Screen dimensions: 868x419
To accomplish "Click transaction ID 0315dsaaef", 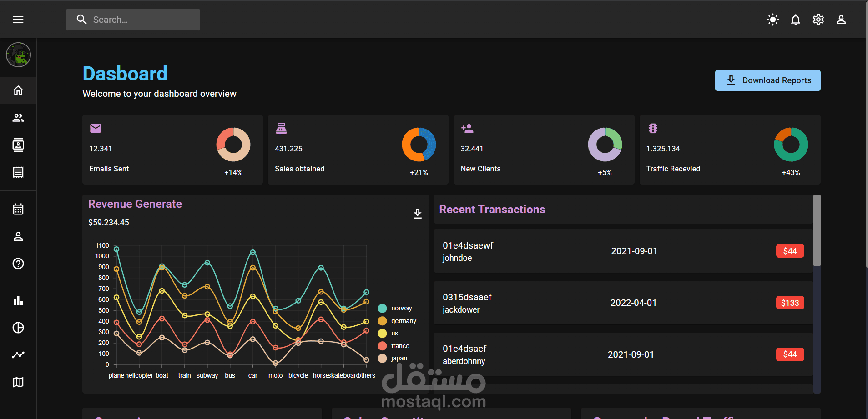I will point(467,297).
